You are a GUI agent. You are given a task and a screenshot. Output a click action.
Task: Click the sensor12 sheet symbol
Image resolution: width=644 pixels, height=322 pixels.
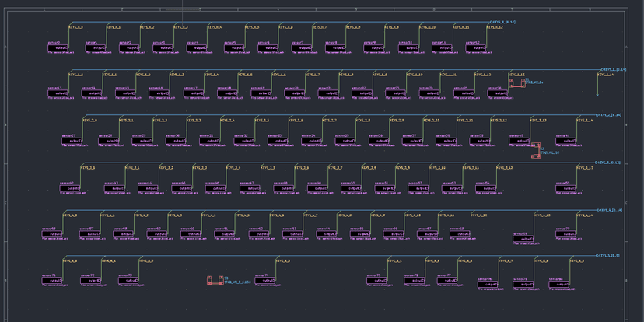coord(478,48)
